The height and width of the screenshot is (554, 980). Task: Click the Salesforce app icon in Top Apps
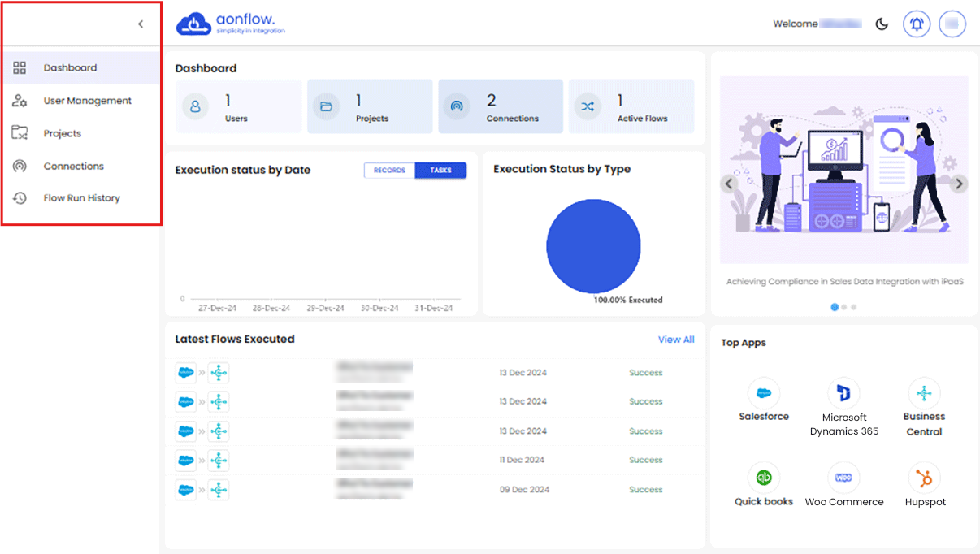point(763,393)
